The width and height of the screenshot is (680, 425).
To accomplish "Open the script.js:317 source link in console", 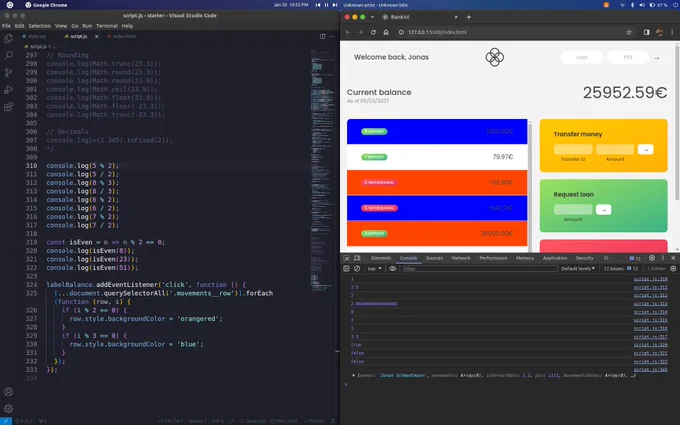I will pyautogui.click(x=651, y=337).
